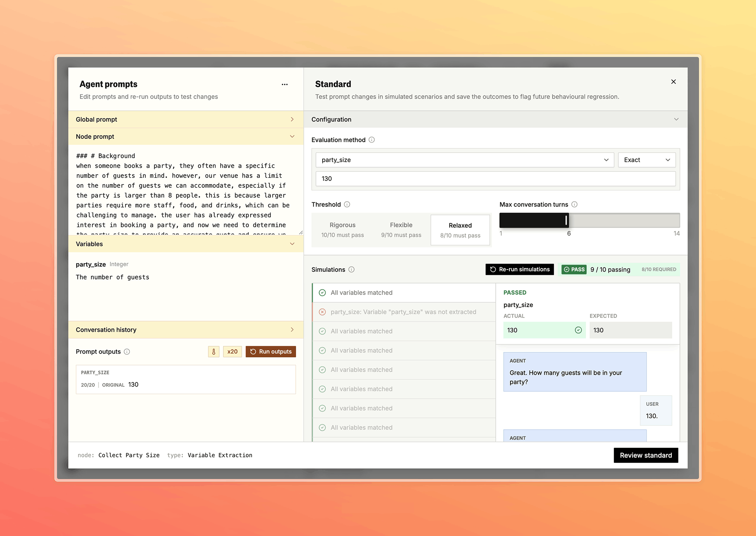756x536 pixels.
Task: Collapse the Configuration section
Action: [x=676, y=119]
